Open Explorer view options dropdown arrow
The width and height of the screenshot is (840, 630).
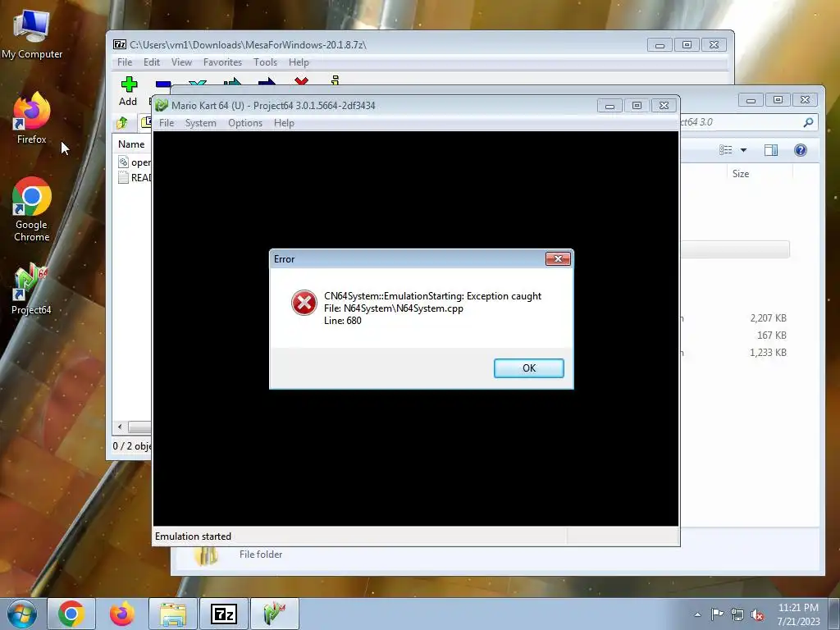[x=743, y=150]
